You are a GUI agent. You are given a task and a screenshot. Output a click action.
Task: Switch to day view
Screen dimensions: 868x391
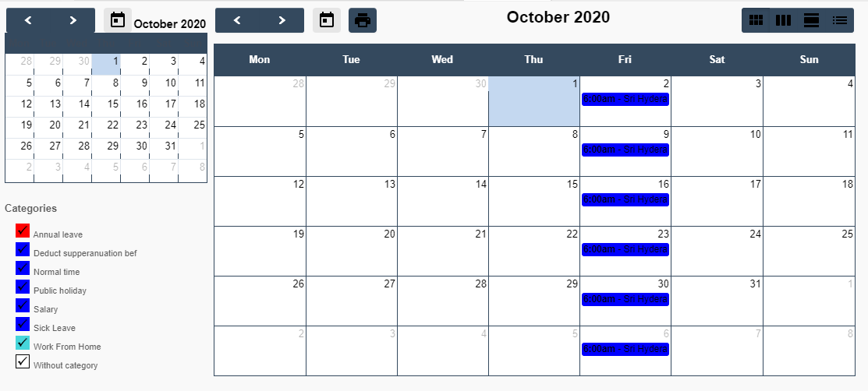click(811, 20)
